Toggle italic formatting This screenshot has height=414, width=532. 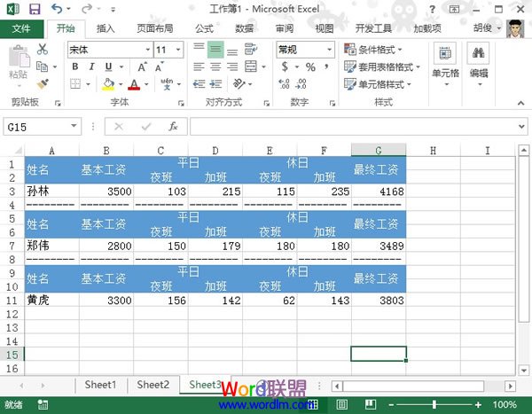point(91,66)
